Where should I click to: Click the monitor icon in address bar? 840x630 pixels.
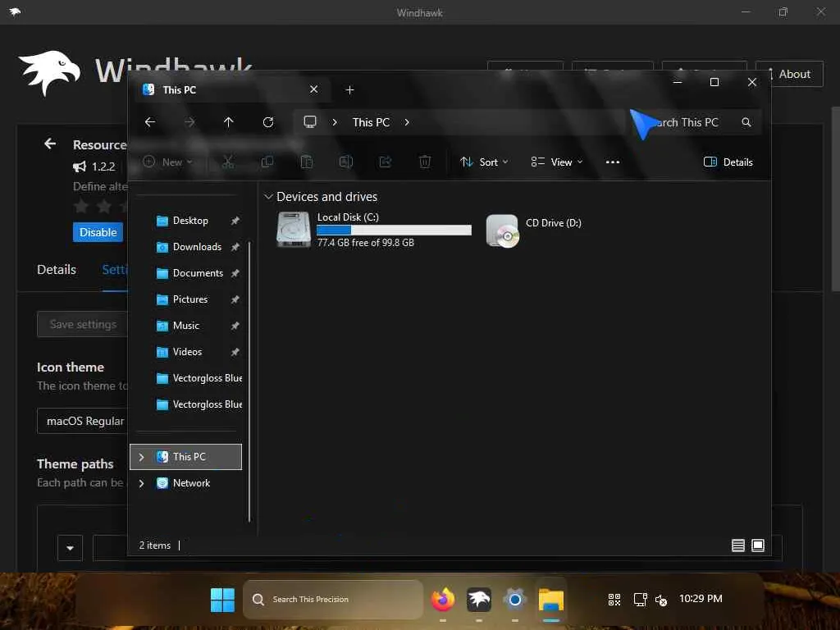click(310, 122)
